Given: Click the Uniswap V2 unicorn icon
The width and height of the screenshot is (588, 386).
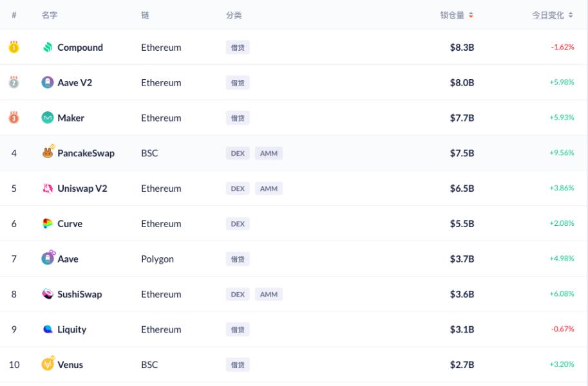Looking at the screenshot, I should tap(48, 188).
